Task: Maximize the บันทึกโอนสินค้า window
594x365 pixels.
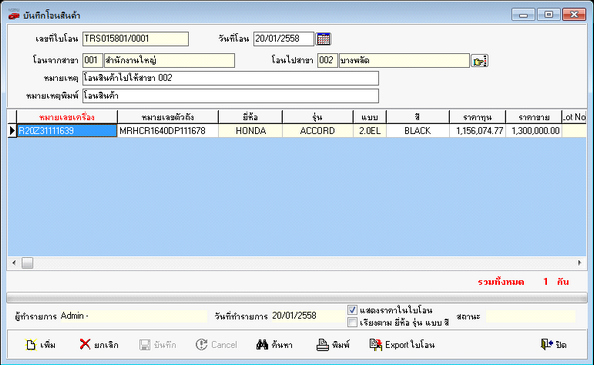Action: (x=548, y=15)
